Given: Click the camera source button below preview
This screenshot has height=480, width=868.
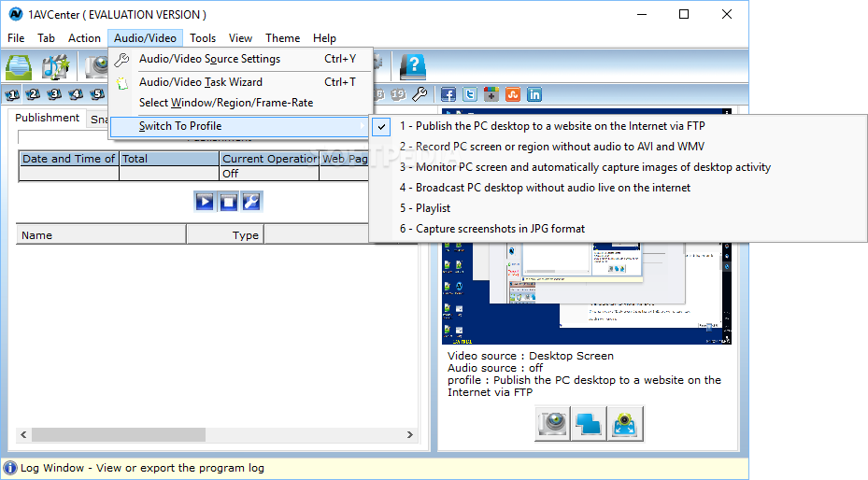Looking at the screenshot, I should 552,424.
